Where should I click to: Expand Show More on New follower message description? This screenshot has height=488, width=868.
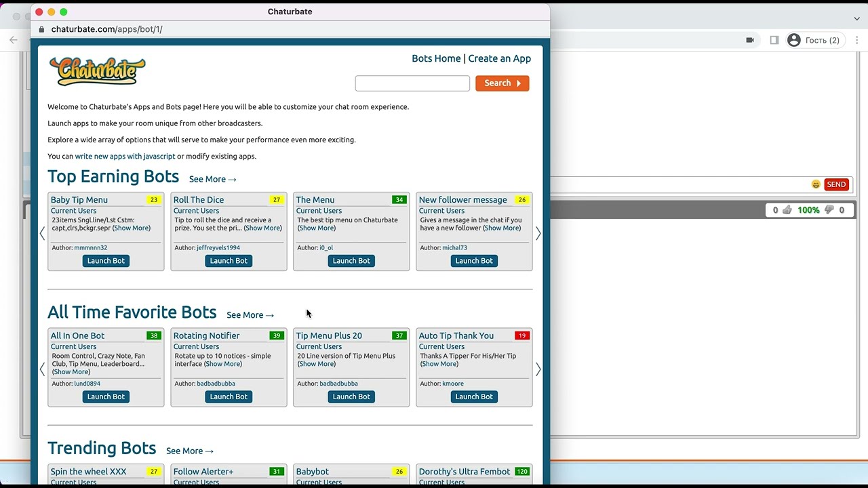(502, 228)
